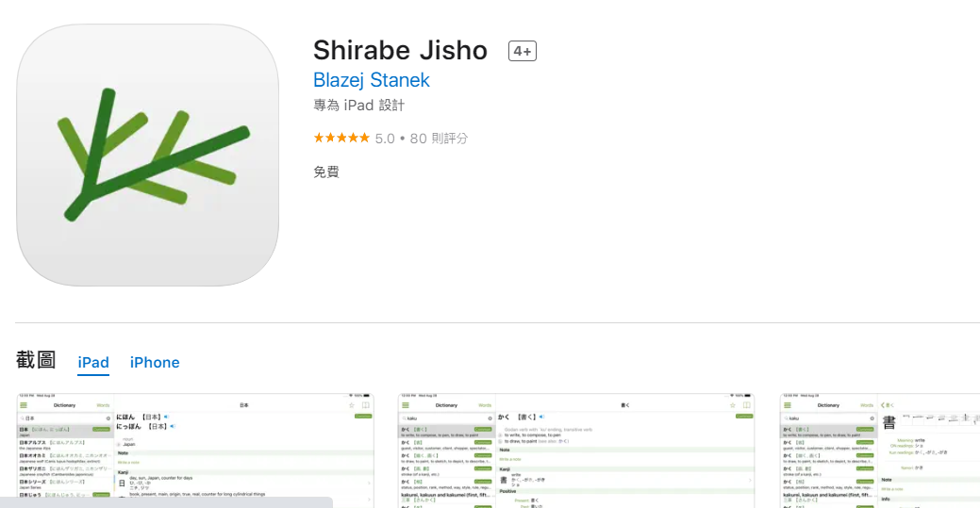980x508 pixels.
Task: Open second screenshot showing かく 書く entry
Action: pyautogui.click(x=576, y=450)
